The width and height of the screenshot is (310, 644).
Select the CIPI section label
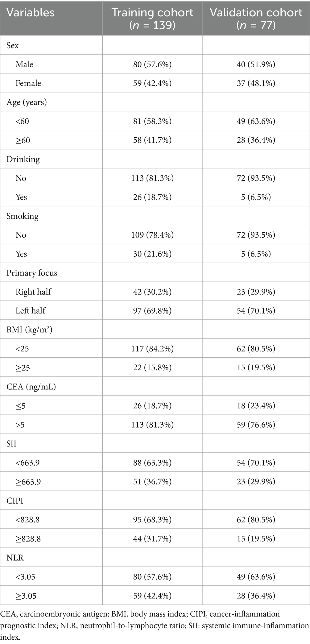click(15, 501)
